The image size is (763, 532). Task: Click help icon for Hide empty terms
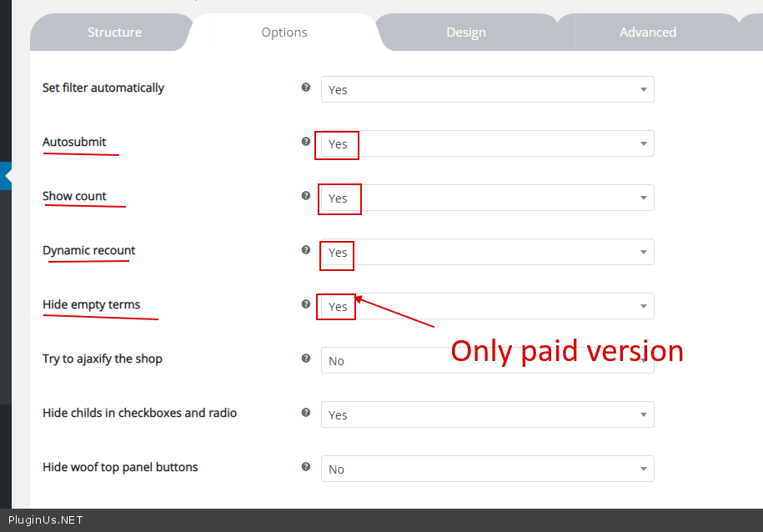click(306, 304)
